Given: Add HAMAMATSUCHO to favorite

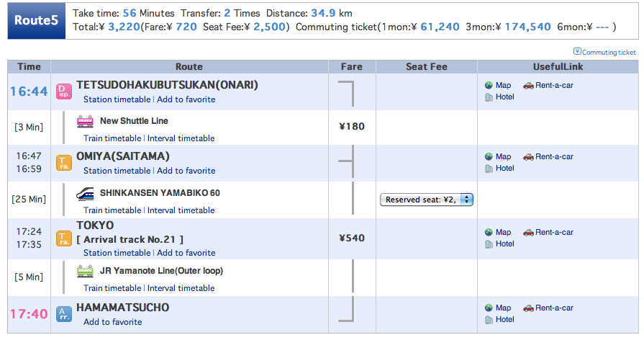Looking at the screenshot, I should [113, 322].
